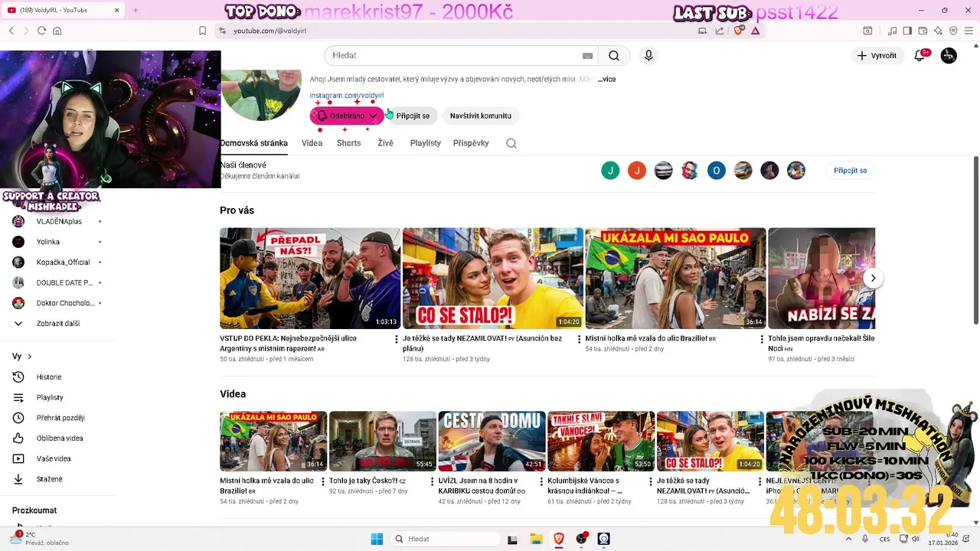Click Připojit se in the Naši členové row
The height and width of the screenshot is (551, 980).
click(850, 171)
